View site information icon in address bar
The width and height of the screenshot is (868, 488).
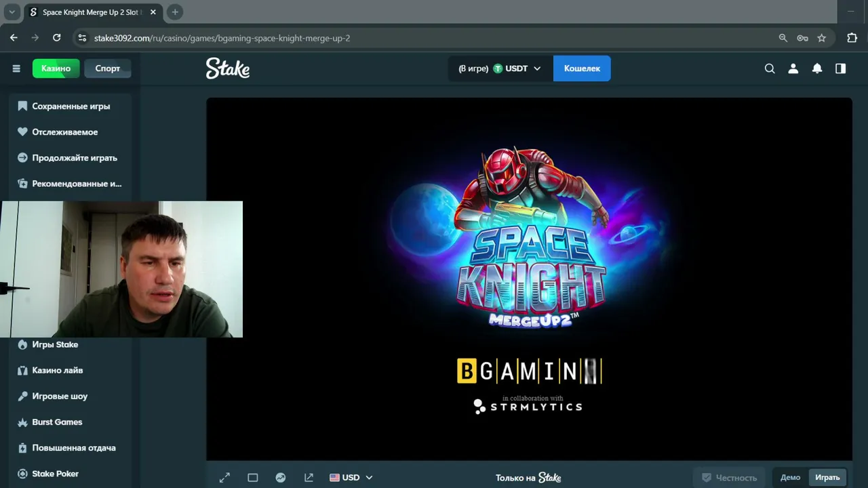83,38
